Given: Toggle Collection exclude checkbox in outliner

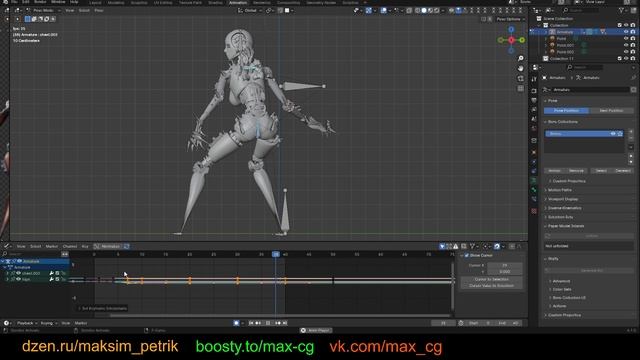Looking at the screenshot, I should click(620, 25).
